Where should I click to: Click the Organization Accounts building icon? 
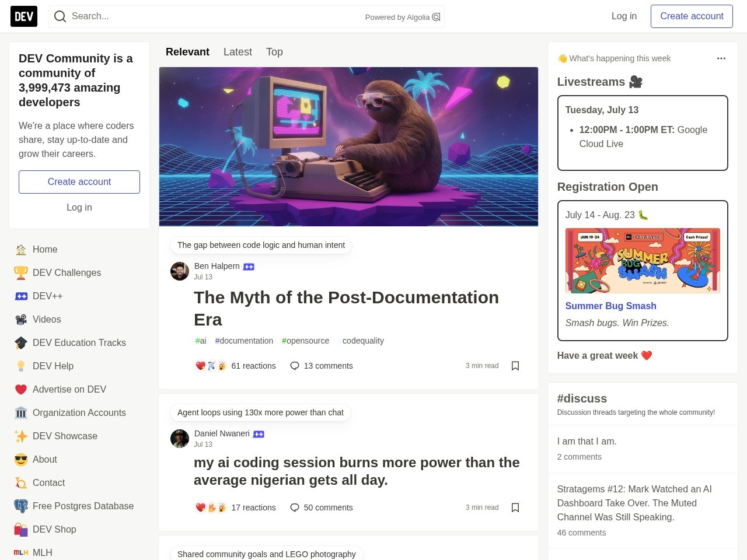pos(21,413)
